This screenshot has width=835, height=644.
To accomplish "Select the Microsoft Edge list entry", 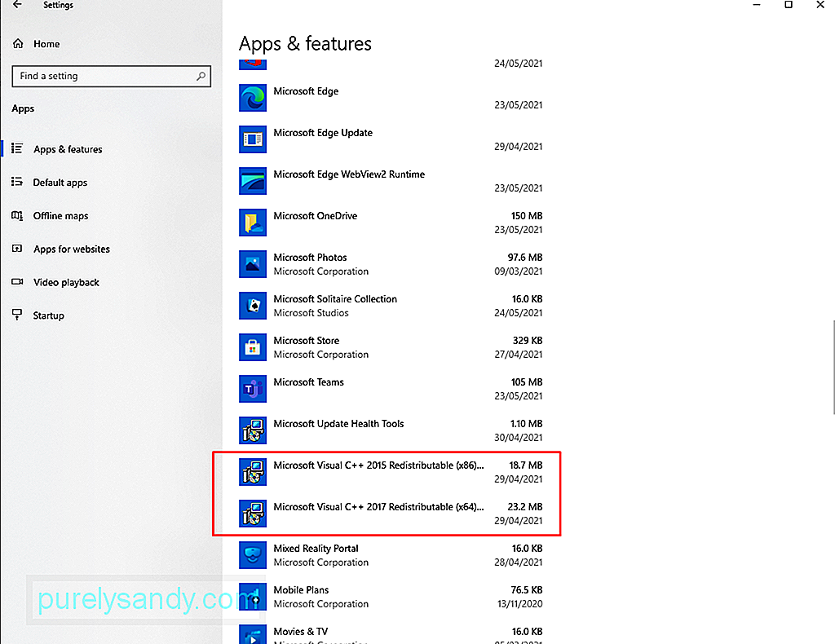I will (391, 98).
